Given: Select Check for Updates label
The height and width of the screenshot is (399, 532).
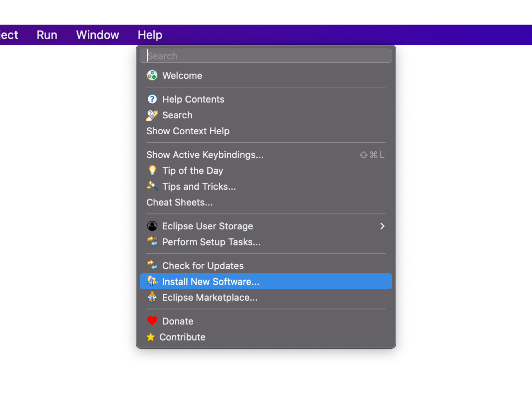Looking at the screenshot, I should point(203,266).
